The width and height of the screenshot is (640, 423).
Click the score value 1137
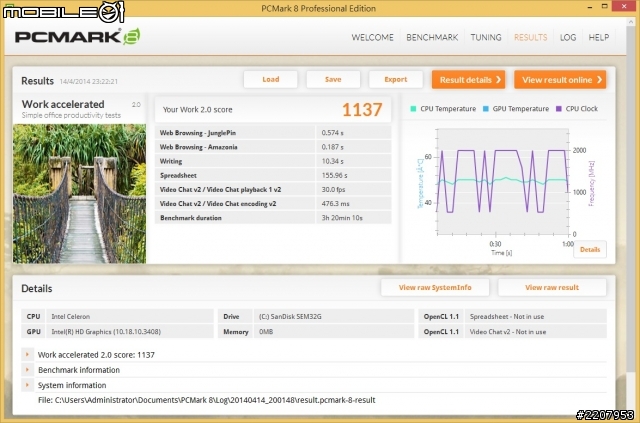pos(362,109)
